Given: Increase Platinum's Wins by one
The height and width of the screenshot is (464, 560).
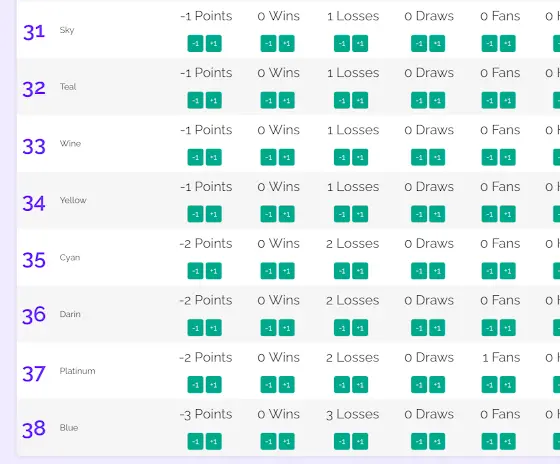Looking at the screenshot, I should point(286,384).
